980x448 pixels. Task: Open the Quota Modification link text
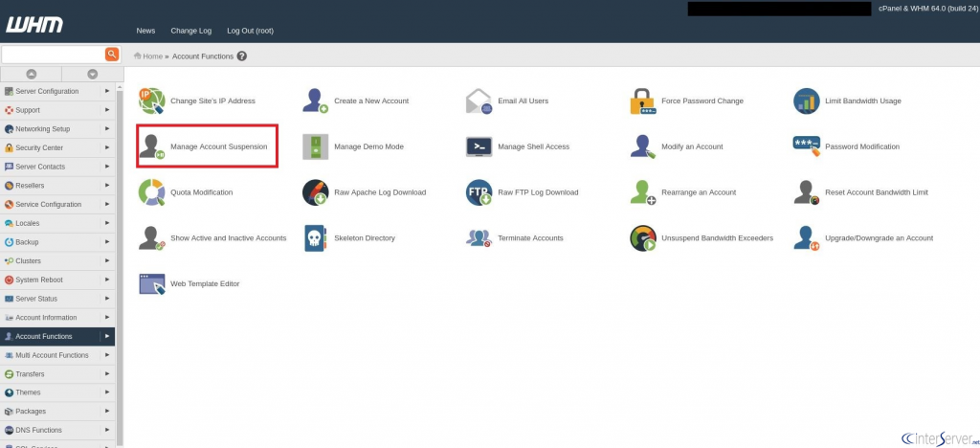(202, 192)
